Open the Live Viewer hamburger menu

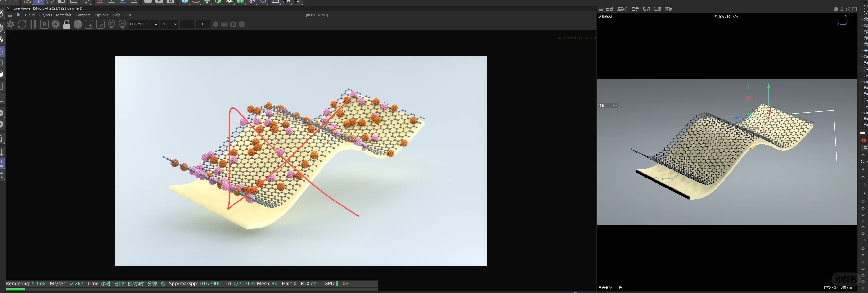(10, 15)
